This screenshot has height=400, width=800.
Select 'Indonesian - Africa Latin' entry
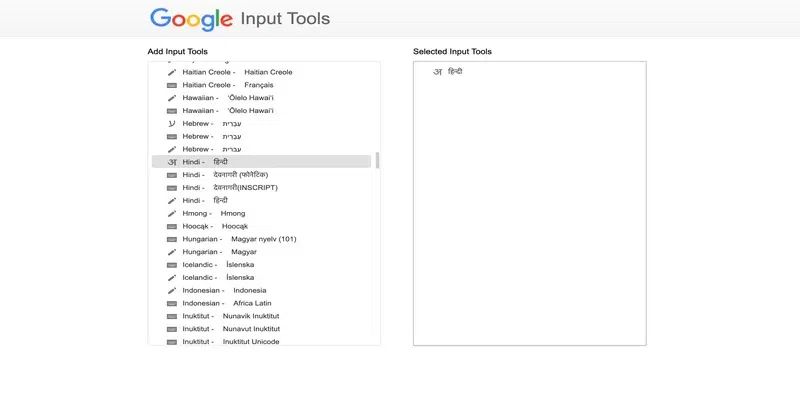coord(227,303)
